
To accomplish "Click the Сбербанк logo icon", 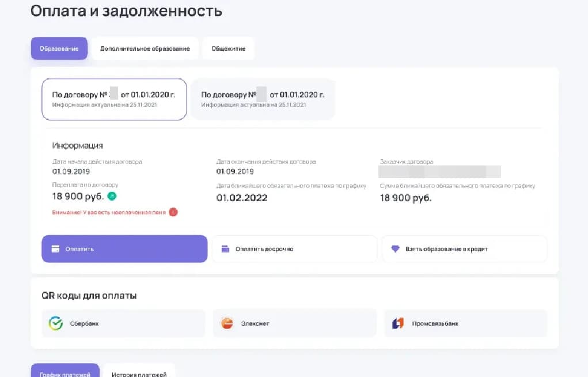I will click(55, 323).
